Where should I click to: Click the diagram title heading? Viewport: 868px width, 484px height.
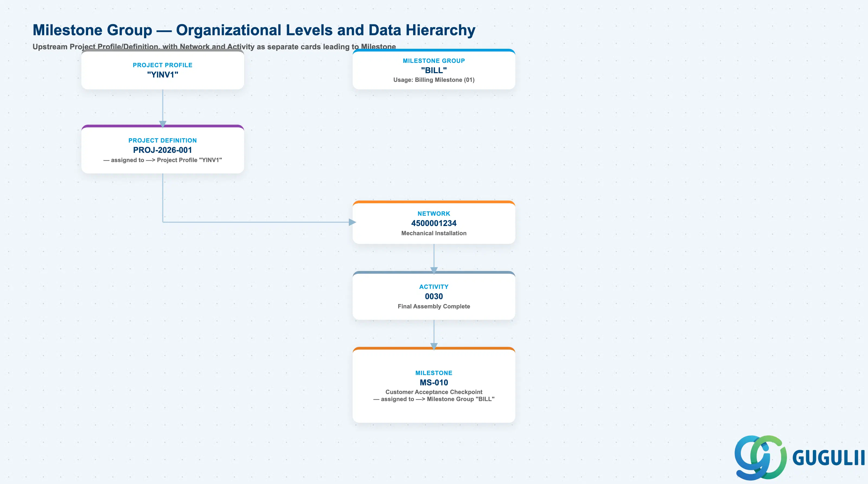click(x=254, y=30)
